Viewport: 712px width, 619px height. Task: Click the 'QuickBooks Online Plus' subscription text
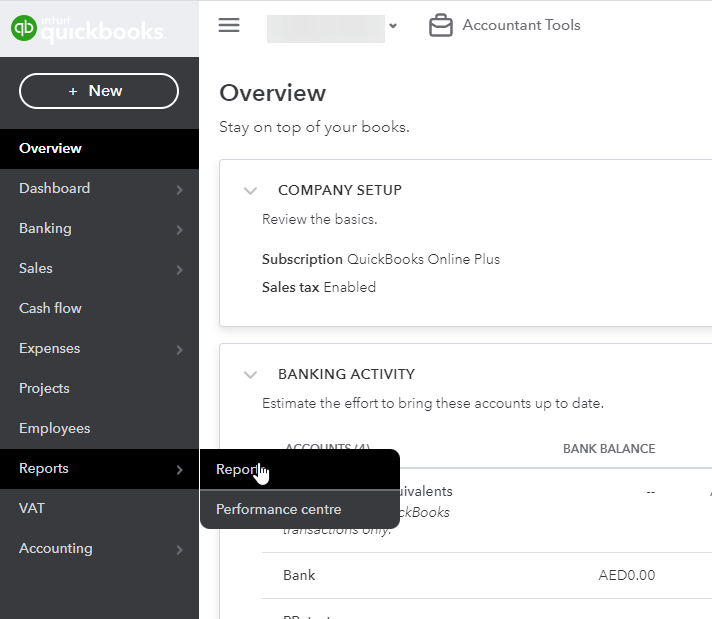(423, 259)
